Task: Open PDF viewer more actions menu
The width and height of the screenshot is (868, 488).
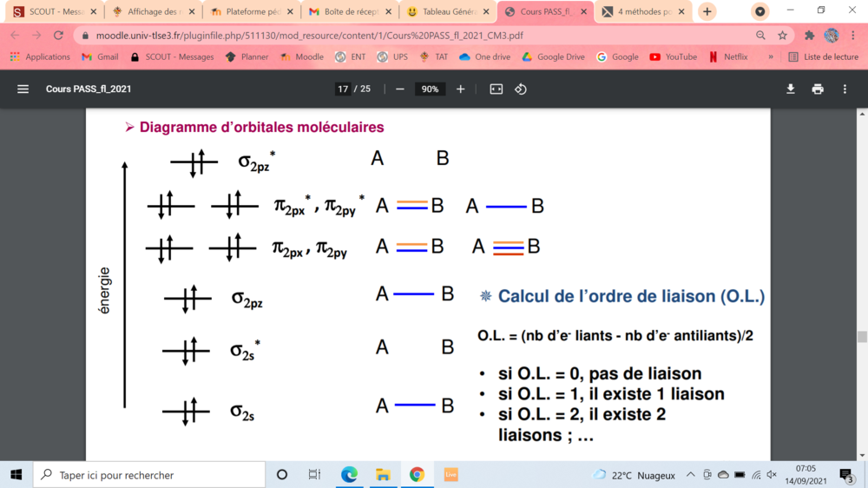Action: 845,89
